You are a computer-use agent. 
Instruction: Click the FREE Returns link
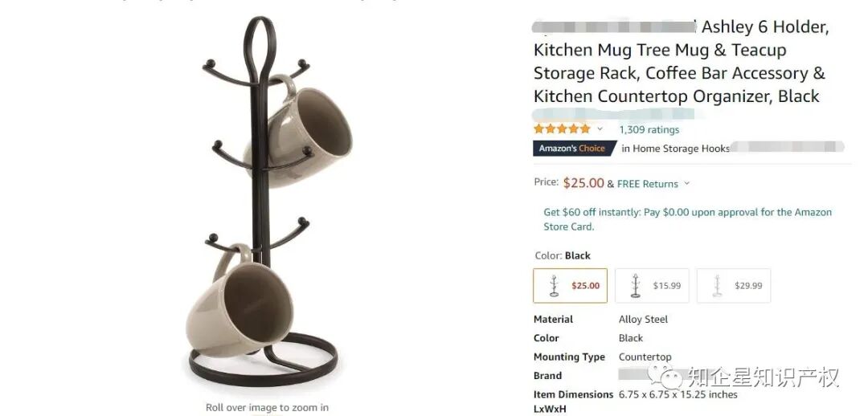(648, 184)
